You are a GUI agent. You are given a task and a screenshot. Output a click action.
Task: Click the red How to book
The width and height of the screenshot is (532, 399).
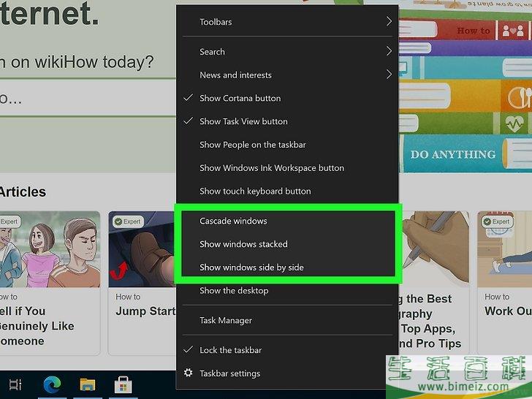[x=465, y=30]
